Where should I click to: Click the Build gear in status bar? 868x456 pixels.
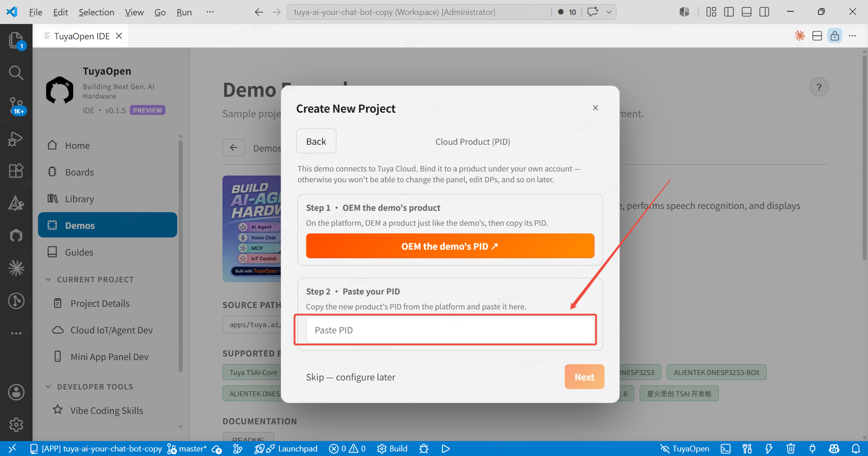coord(392,448)
